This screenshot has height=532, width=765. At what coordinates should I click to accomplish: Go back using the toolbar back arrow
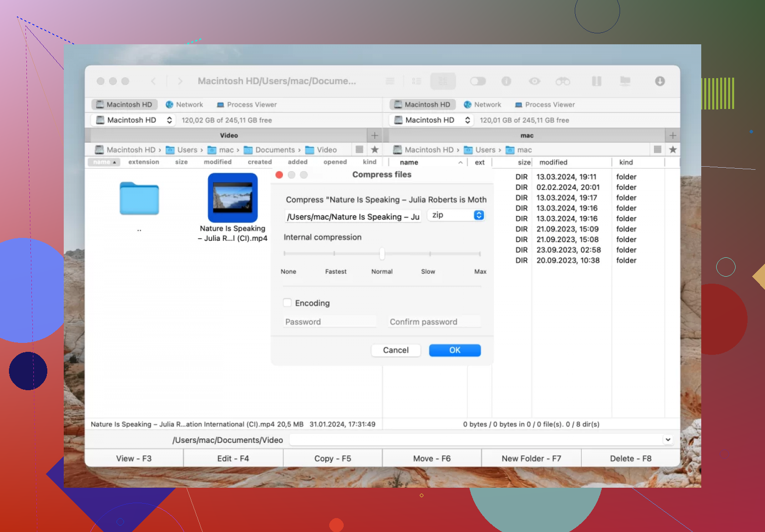tap(153, 81)
